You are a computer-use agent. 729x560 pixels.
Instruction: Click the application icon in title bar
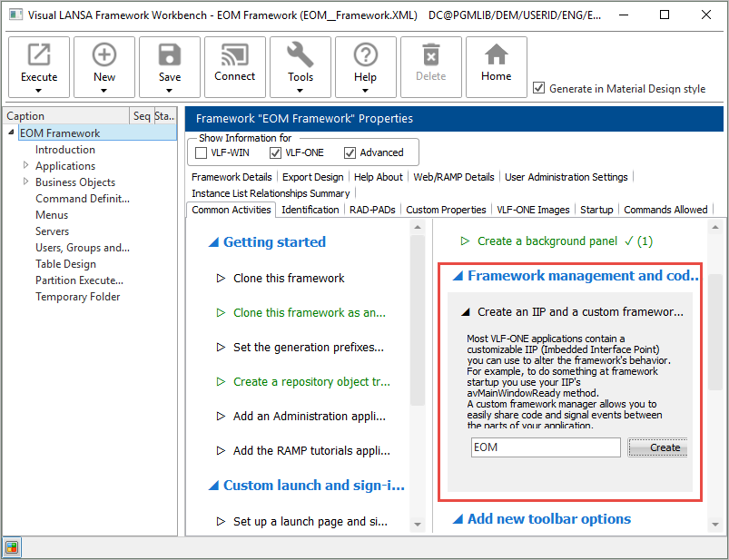15,15
